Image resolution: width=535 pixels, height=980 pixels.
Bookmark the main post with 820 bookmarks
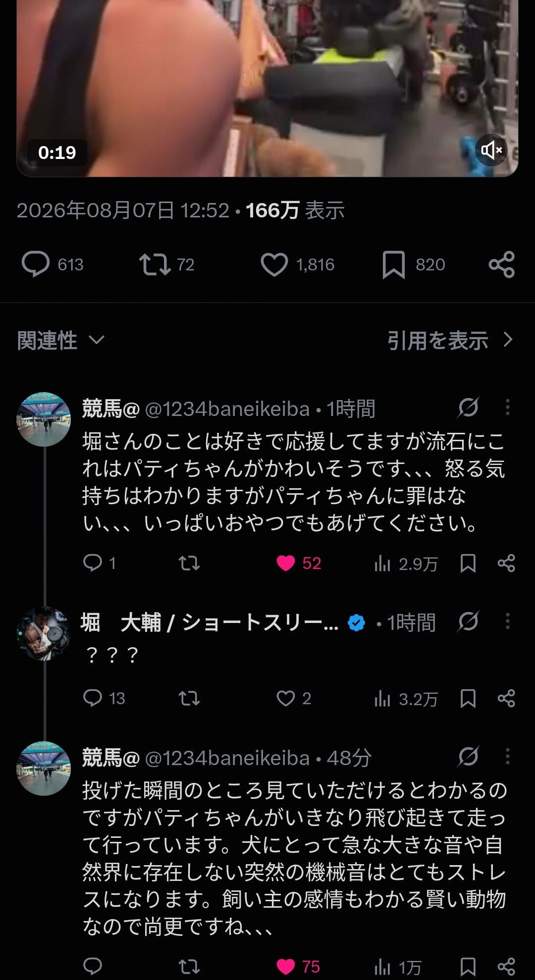(x=413, y=264)
